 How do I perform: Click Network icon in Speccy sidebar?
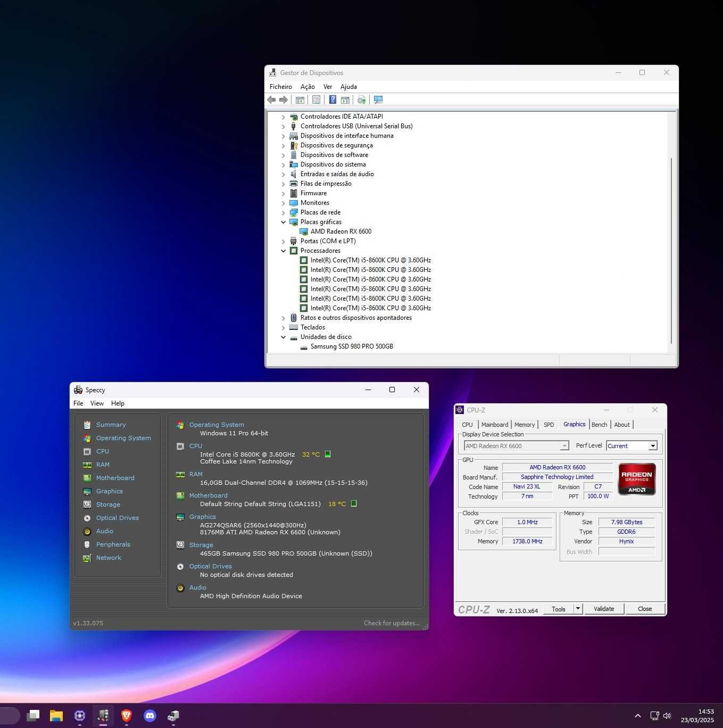(87, 558)
